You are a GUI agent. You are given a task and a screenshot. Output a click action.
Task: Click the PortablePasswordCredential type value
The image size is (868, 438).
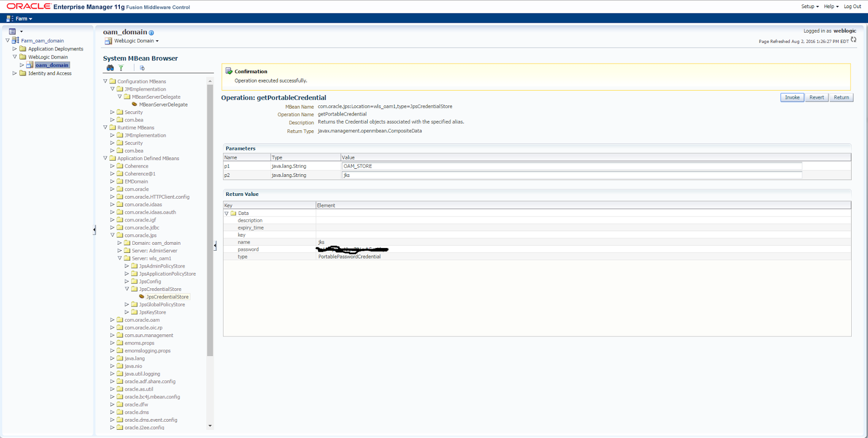349,257
